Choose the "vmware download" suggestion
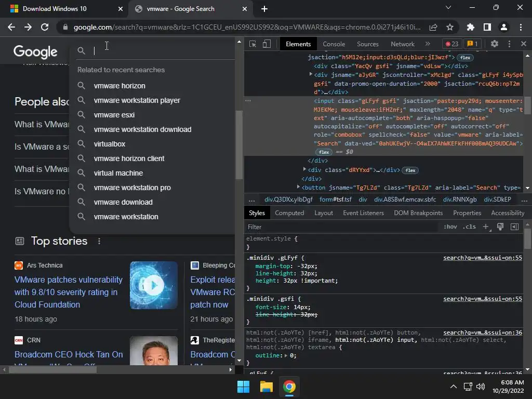This screenshot has height=399, width=532. [152, 202]
